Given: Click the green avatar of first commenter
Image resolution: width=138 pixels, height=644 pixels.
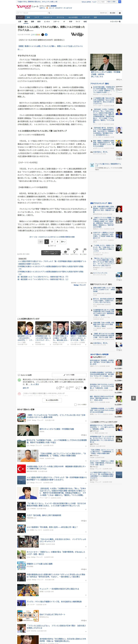Looking at the screenshot, I should click(19, 380).
